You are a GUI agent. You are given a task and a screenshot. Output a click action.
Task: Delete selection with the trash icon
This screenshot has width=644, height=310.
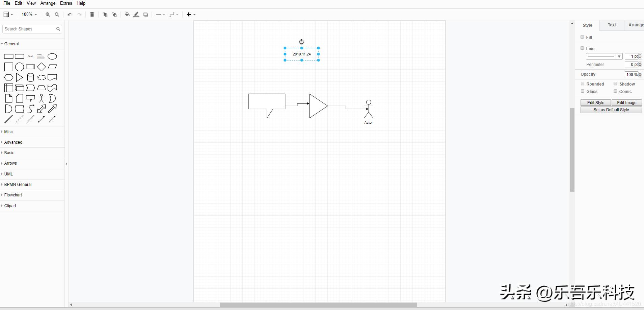tap(92, 15)
